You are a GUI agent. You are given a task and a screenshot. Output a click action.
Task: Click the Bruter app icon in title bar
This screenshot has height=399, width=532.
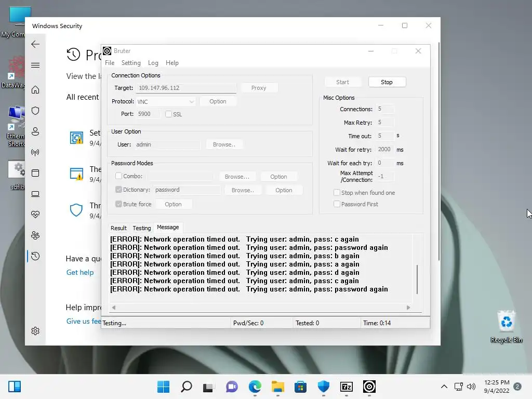[107, 51]
